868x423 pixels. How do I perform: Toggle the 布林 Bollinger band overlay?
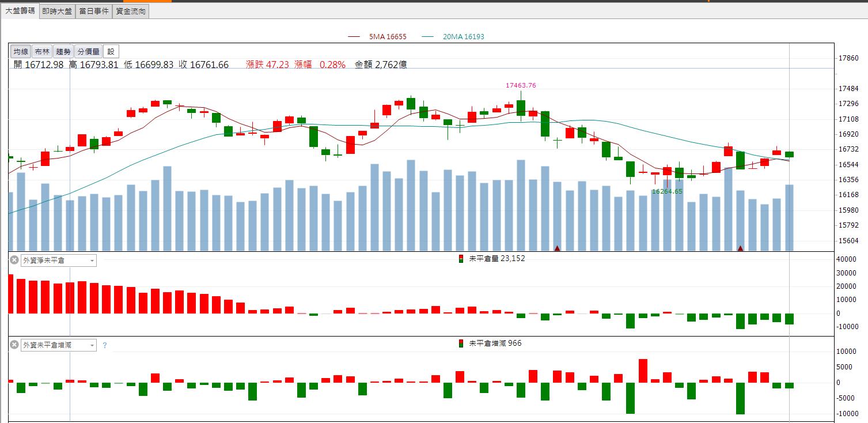tap(42, 51)
